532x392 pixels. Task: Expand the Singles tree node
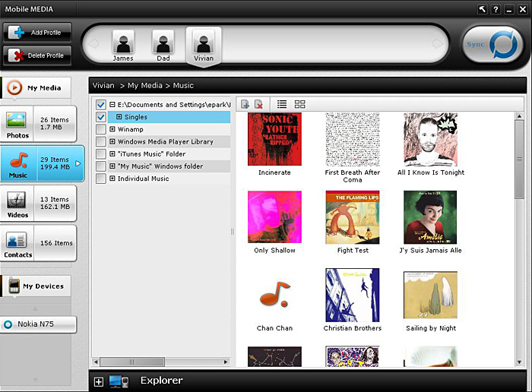(x=119, y=117)
